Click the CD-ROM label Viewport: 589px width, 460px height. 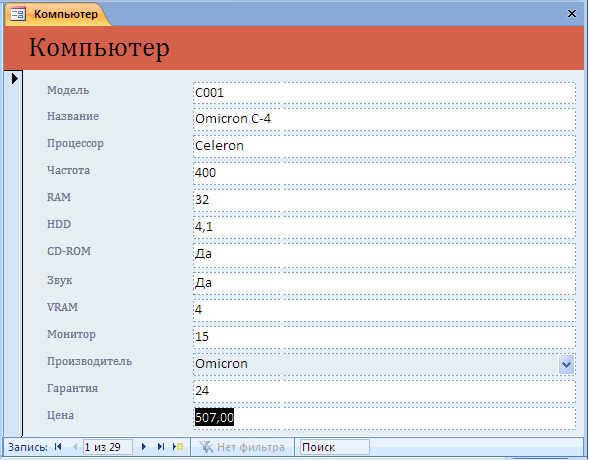click(69, 252)
